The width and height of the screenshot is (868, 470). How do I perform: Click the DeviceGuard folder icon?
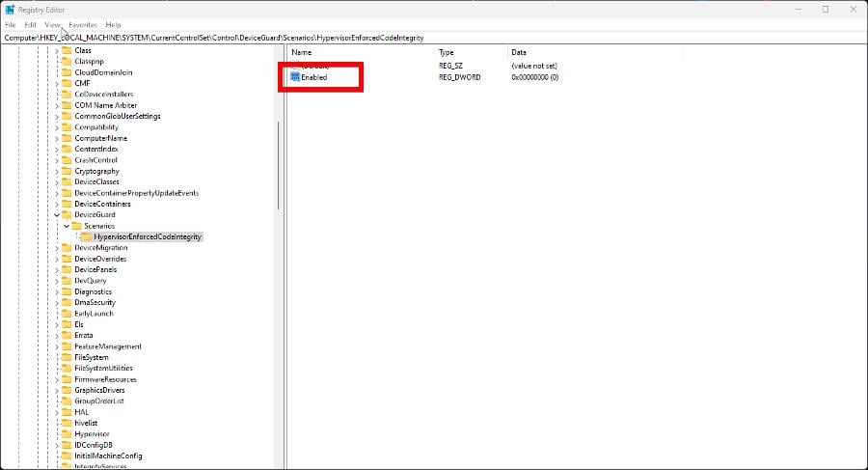point(67,215)
